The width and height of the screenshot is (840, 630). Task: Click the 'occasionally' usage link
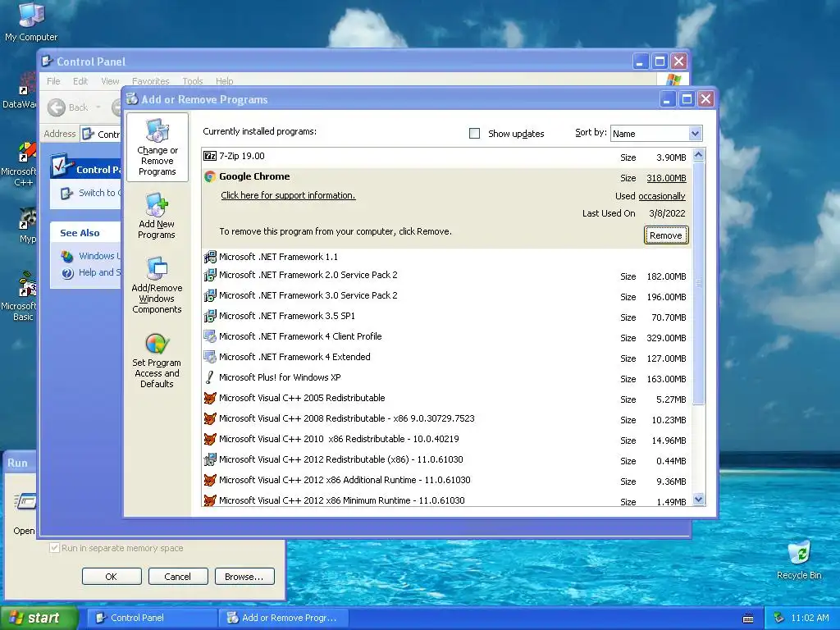tap(662, 196)
